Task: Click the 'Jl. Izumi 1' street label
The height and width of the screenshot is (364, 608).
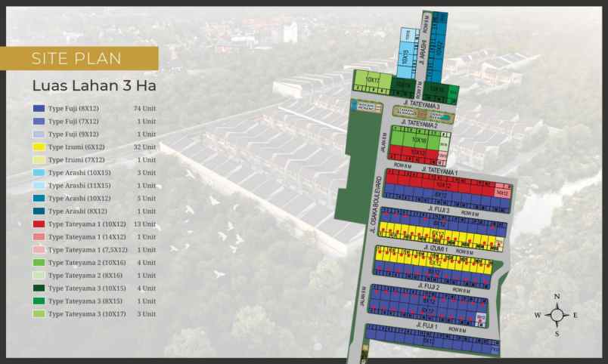Action: tap(436, 248)
